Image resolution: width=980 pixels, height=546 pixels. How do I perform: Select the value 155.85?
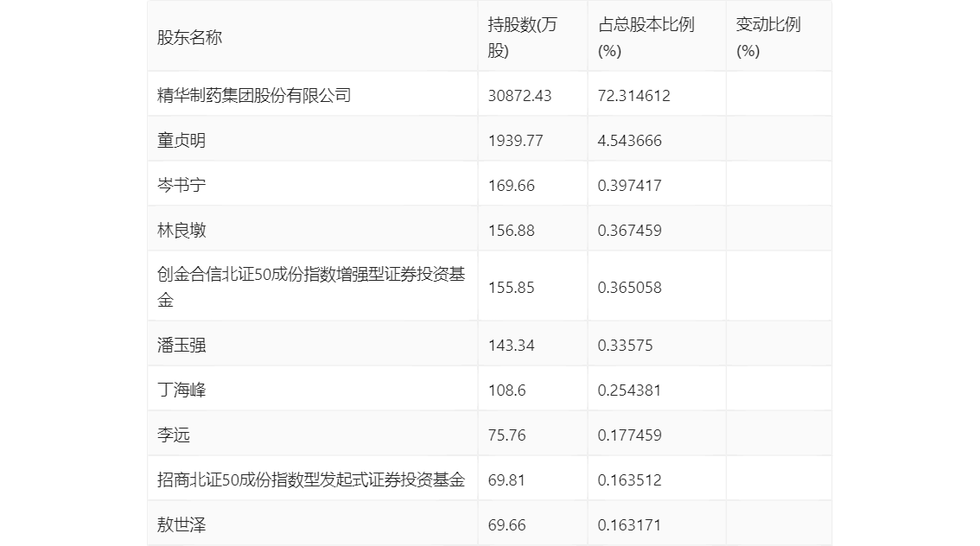[511, 288]
